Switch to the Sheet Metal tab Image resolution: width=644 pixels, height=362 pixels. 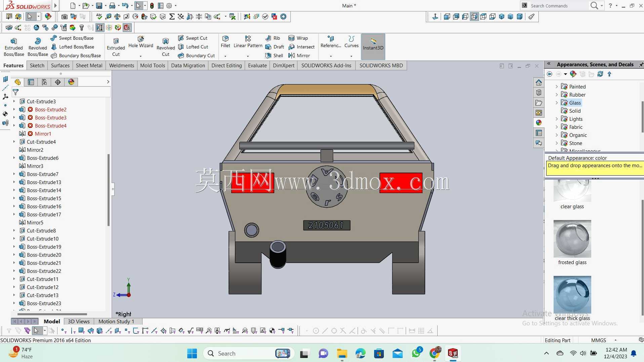(x=89, y=65)
